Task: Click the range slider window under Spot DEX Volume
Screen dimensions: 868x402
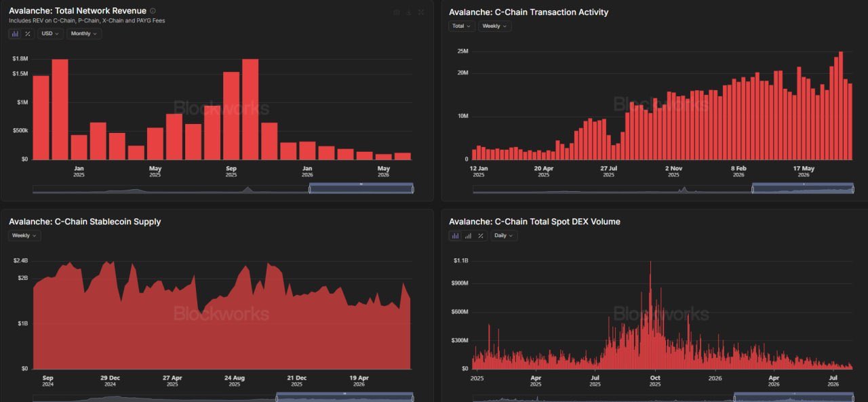Action: tap(793, 397)
